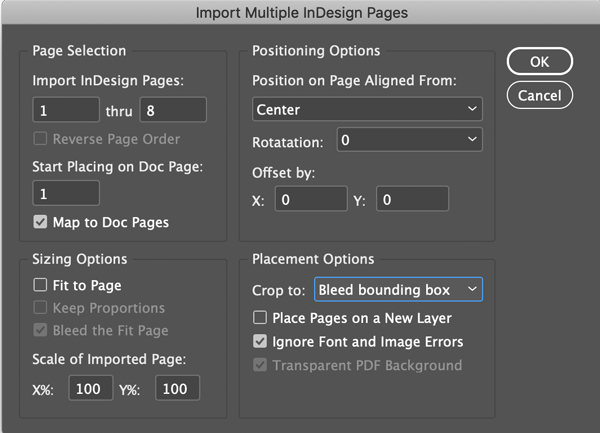Viewport: 600px width, 433px height.
Task: Cancel the import dialog
Action: coord(539,95)
